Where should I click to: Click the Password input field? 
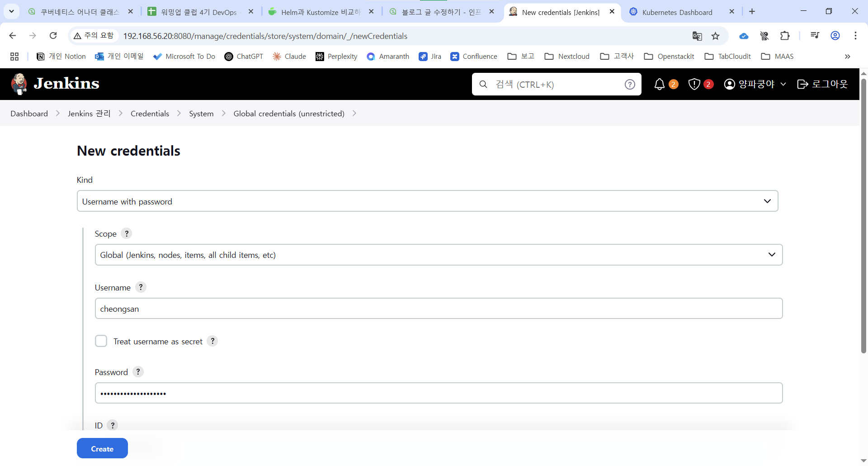[x=439, y=393]
